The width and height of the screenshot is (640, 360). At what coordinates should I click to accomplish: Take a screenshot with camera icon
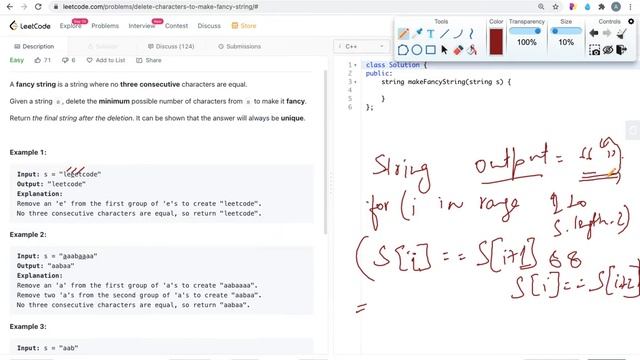point(594,50)
